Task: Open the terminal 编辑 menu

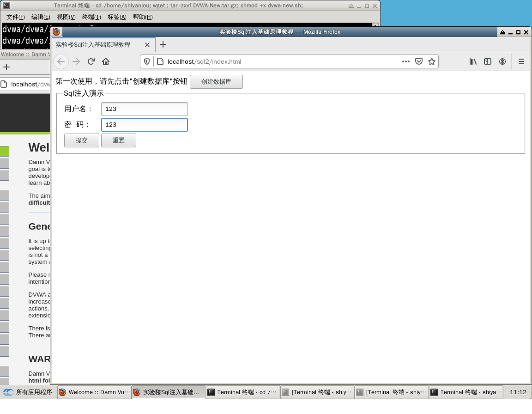Action: pos(41,17)
